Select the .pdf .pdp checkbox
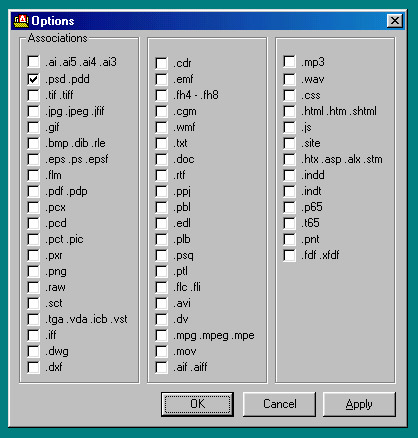This screenshot has width=418, height=438. tap(33, 191)
